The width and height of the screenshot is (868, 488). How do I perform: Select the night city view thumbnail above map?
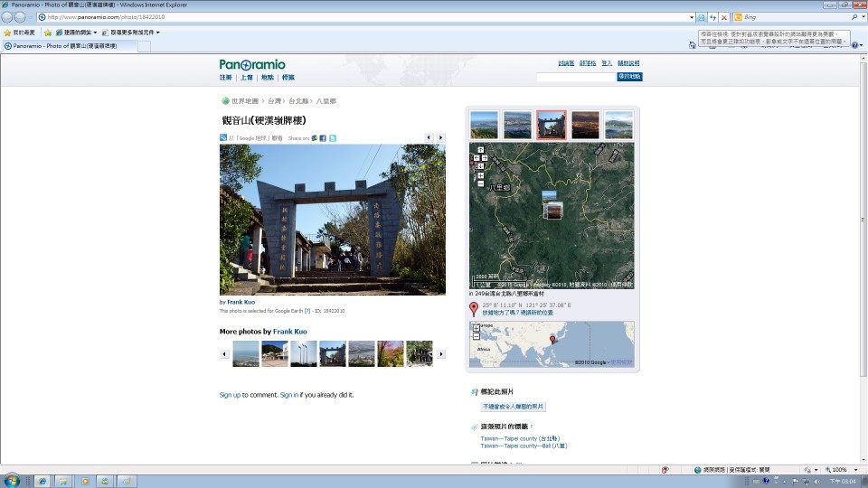point(585,125)
